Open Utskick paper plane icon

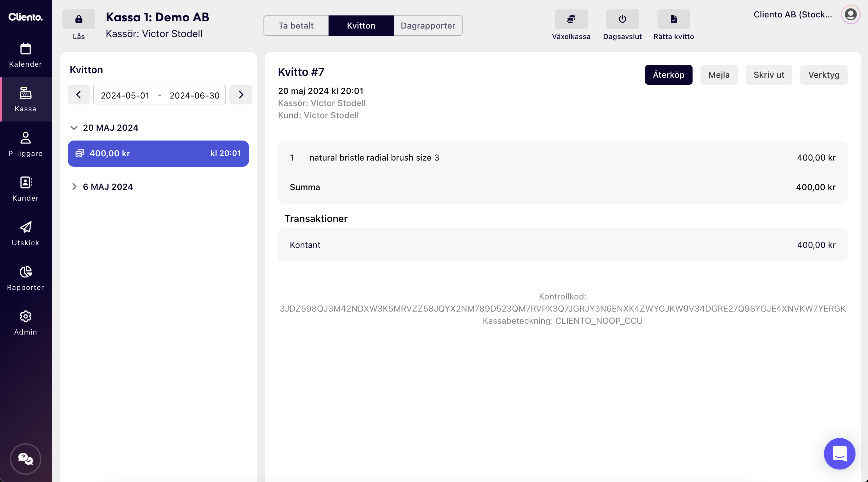pos(26,233)
